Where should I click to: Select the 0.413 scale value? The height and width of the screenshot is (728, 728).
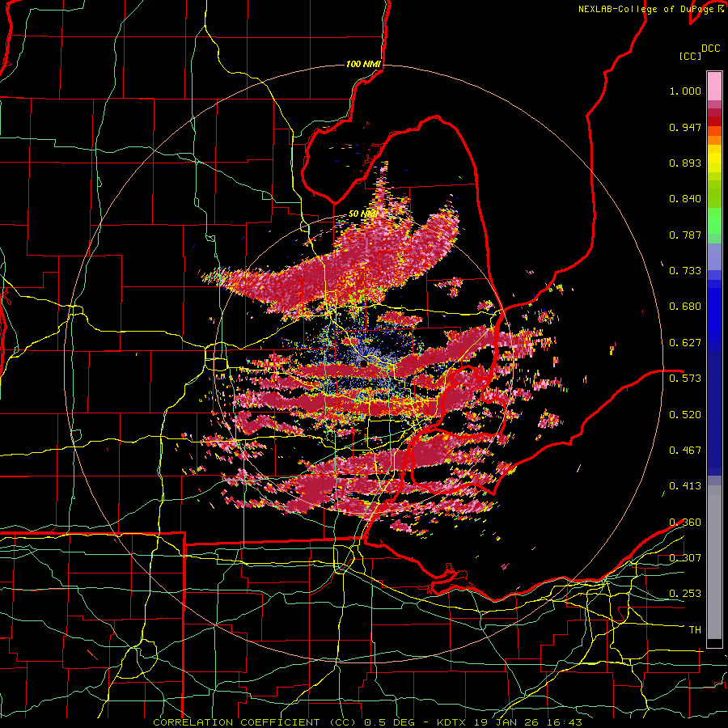685,485
